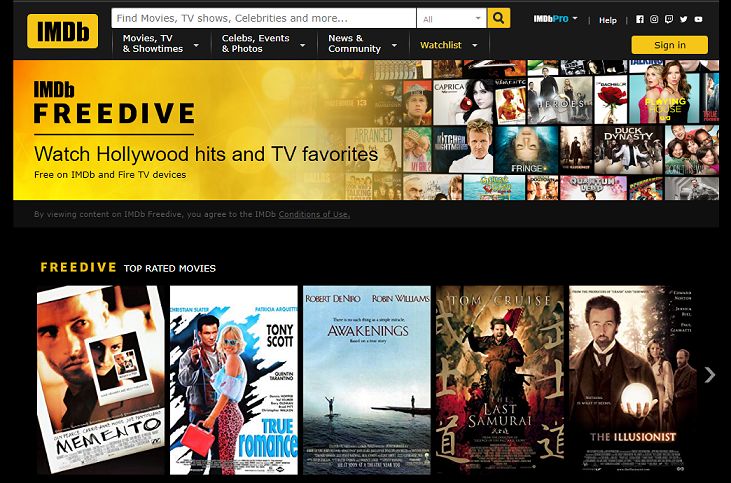Viewport: 731px width, 483px height.
Task: Open the Memento movie poster
Action: click(101, 380)
